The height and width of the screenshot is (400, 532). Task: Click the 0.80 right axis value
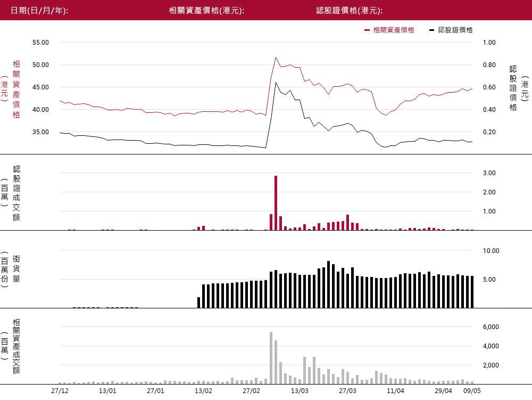click(x=489, y=65)
